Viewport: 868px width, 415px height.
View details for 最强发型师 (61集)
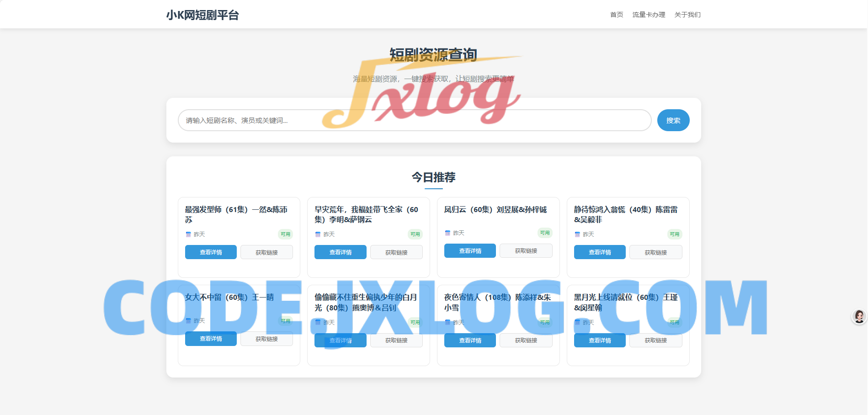coord(211,252)
